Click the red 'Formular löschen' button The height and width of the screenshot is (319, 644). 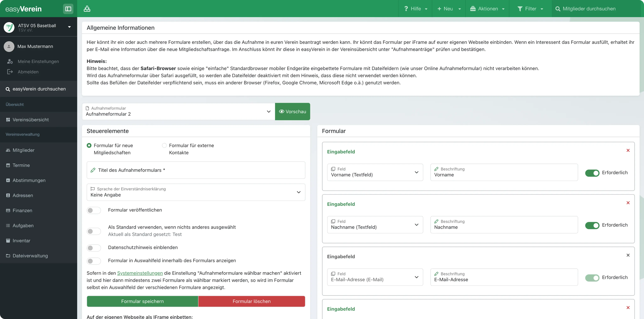click(252, 301)
